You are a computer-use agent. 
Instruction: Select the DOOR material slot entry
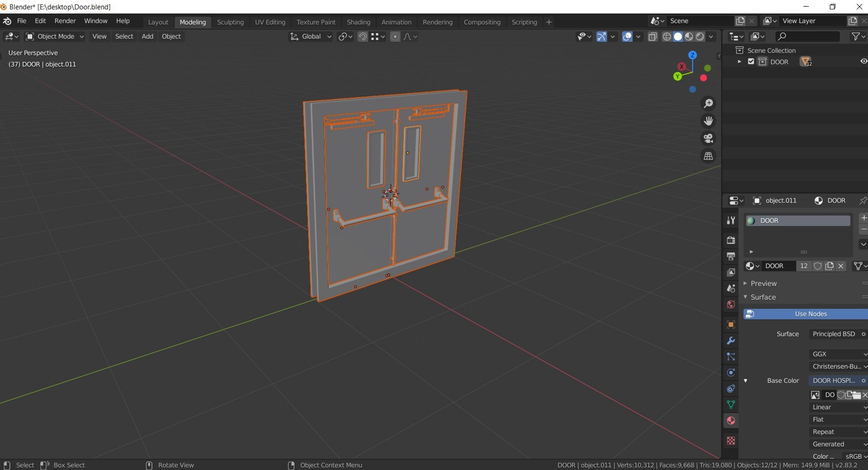(x=797, y=221)
